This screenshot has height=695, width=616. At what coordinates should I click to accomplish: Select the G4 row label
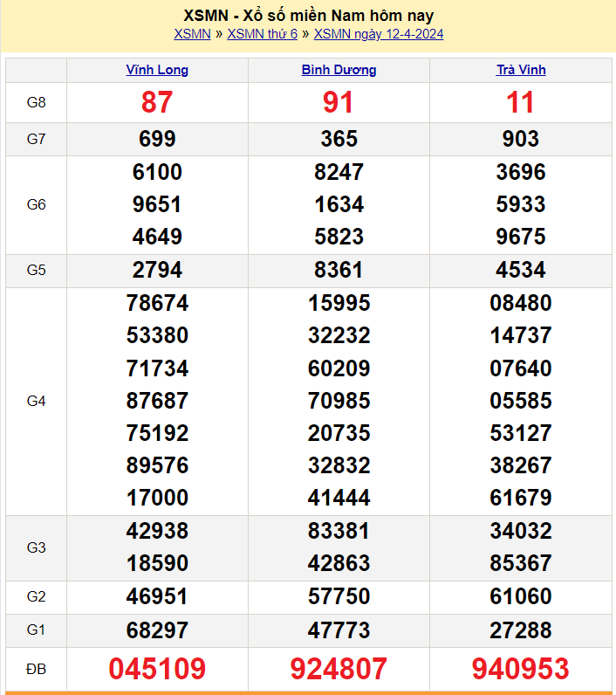[36, 401]
